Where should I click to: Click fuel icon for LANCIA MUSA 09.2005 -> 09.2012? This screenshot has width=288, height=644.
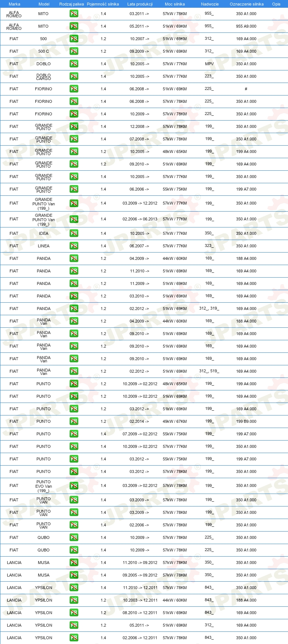click(74, 575)
